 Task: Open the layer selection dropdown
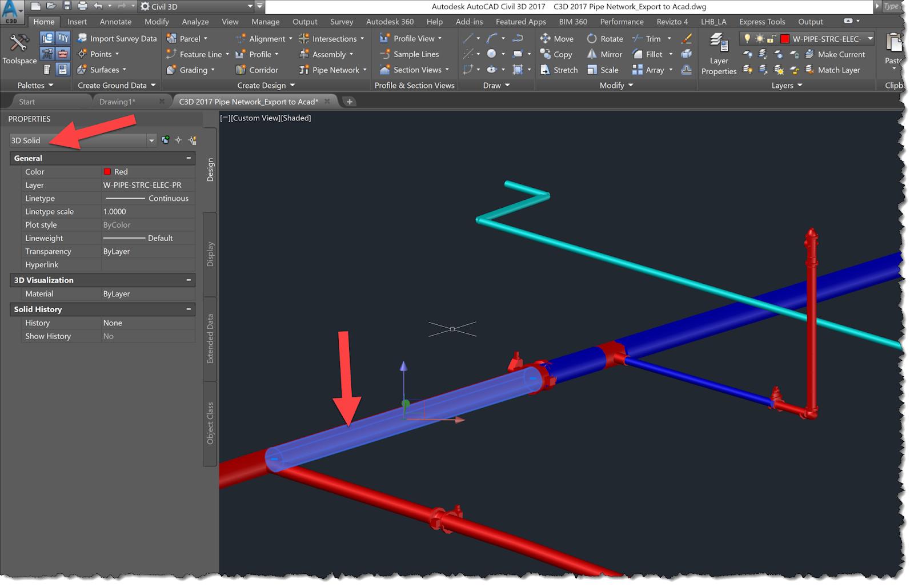pos(870,39)
